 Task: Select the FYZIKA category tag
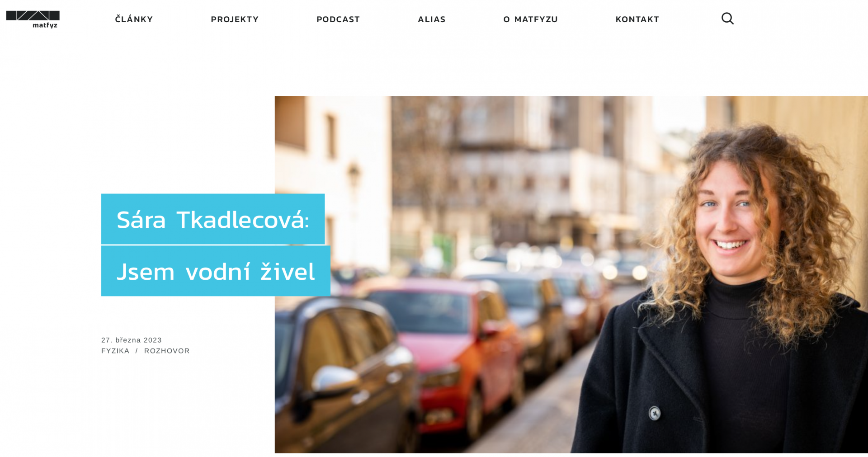click(115, 351)
